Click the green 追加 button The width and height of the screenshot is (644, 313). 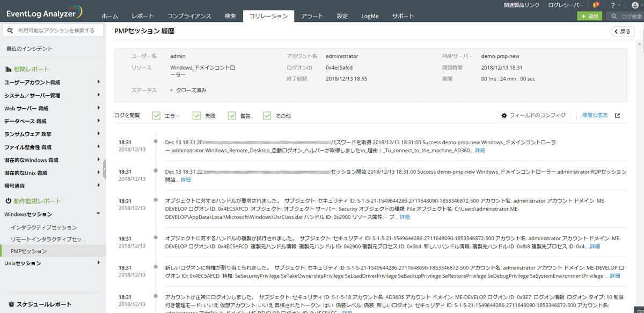click(x=589, y=17)
